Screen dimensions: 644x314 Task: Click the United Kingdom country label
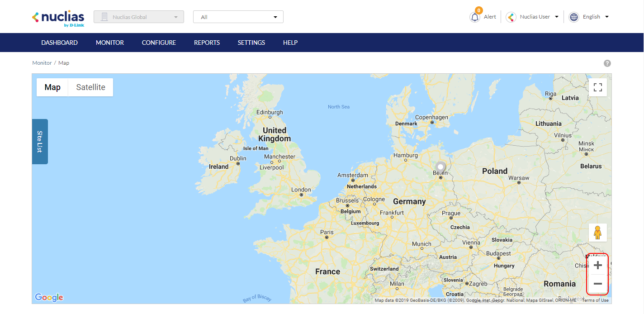coord(275,134)
